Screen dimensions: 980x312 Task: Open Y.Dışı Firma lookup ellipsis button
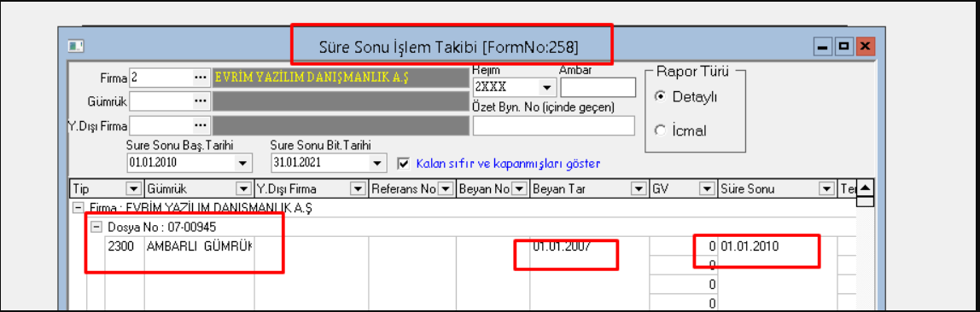pos(200,125)
